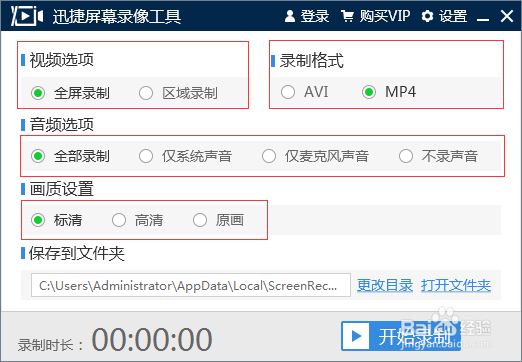This screenshot has height=362, width=522.
Task: Click the 画质设置 section heading
Action: pos(62,189)
